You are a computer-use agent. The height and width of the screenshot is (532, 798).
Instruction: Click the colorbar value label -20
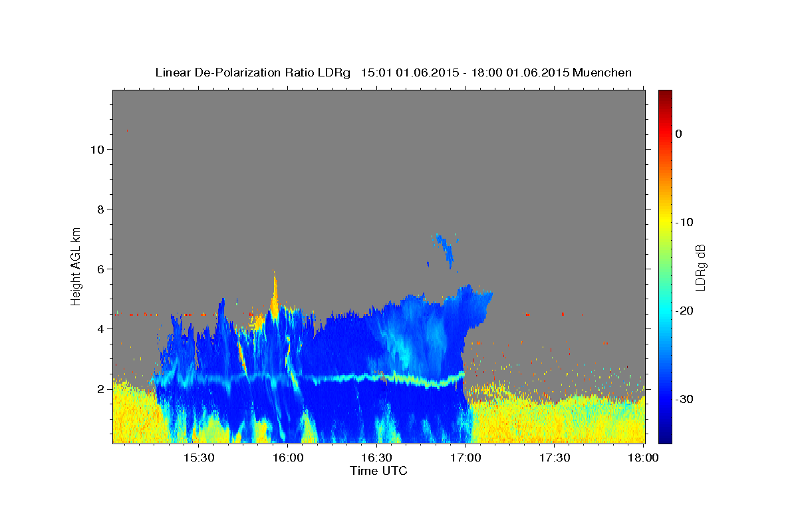[x=685, y=311]
